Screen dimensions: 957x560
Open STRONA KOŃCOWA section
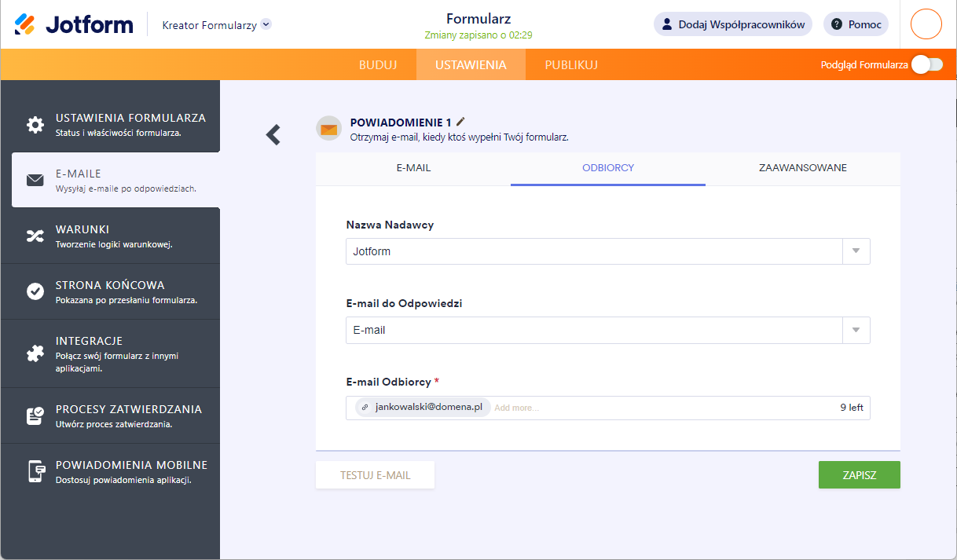pos(111,291)
